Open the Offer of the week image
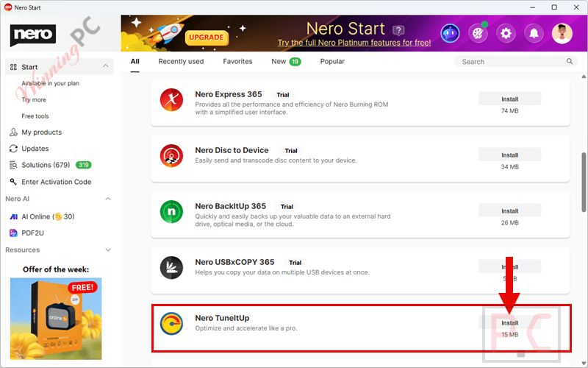Viewport: 588px width, 368px height. click(56, 319)
